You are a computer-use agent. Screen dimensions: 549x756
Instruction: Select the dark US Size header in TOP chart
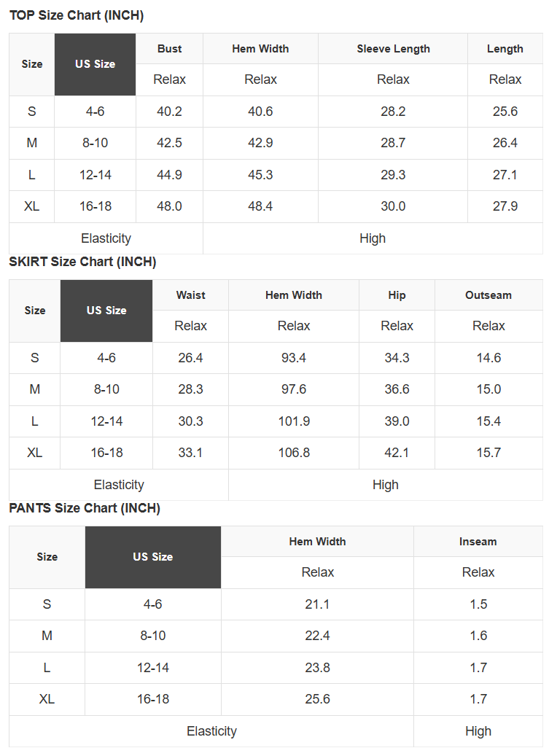[95, 64]
